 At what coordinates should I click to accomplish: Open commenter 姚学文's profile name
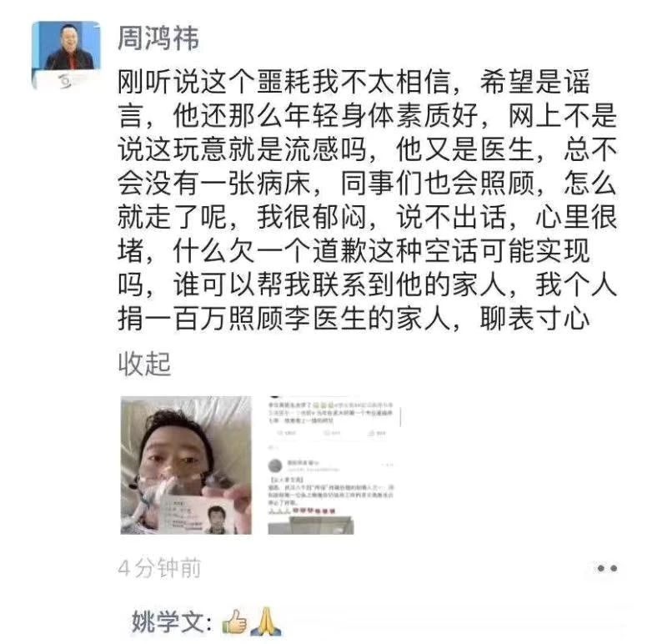pos(172,622)
